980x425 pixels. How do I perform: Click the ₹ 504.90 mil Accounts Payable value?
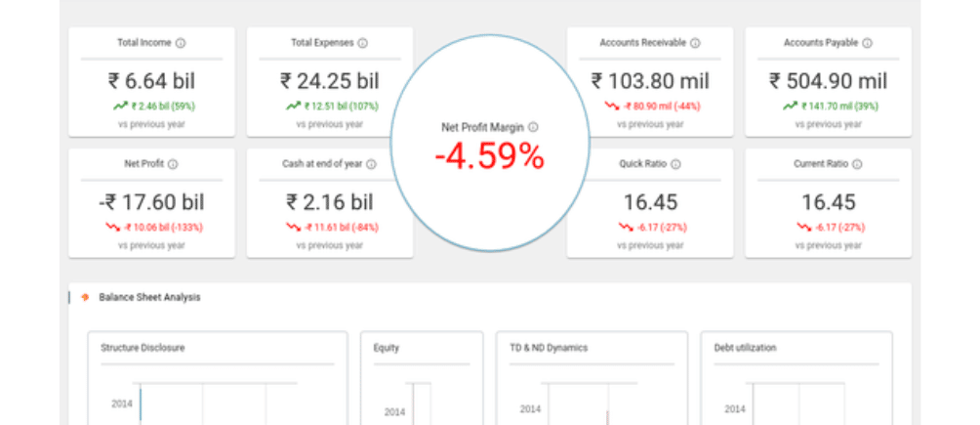click(x=828, y=81)
